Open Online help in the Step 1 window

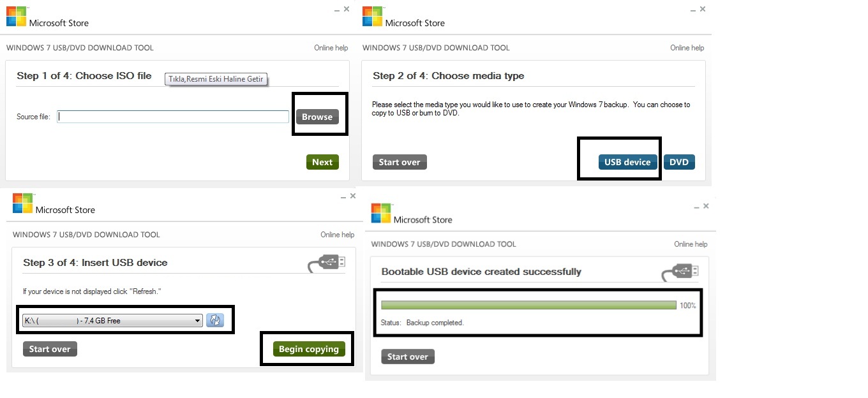pyautogui.click(x=331, y=48)
